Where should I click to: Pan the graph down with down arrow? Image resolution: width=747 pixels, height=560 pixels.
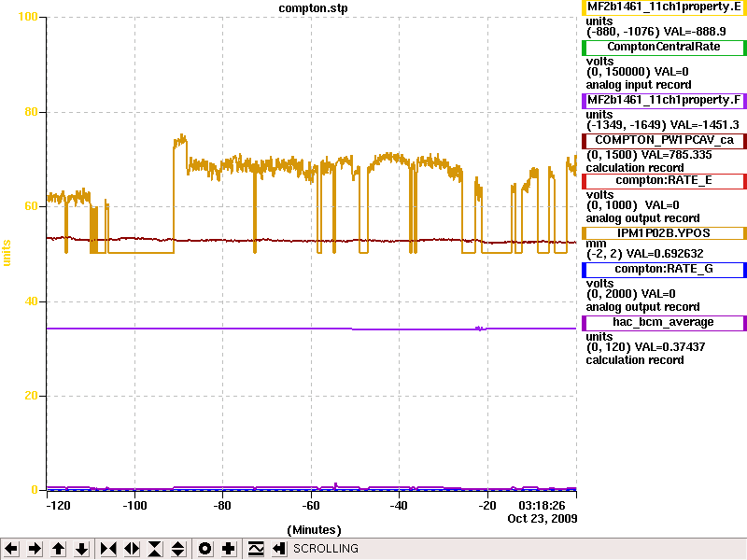click(x=81, y=549)
